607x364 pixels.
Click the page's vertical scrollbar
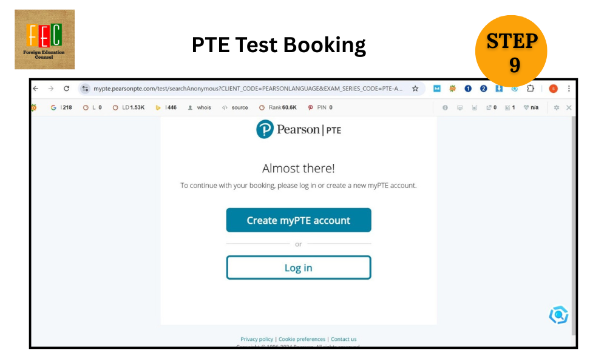(574, 224)
